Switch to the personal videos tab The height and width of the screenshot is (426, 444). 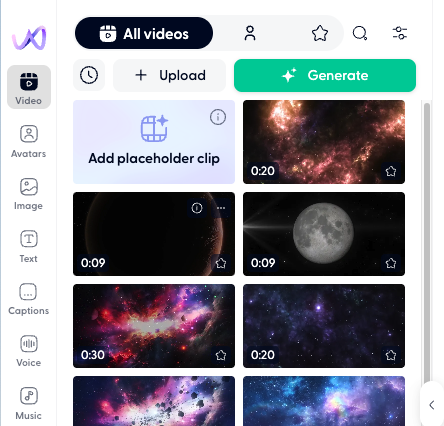coord(250,33)
